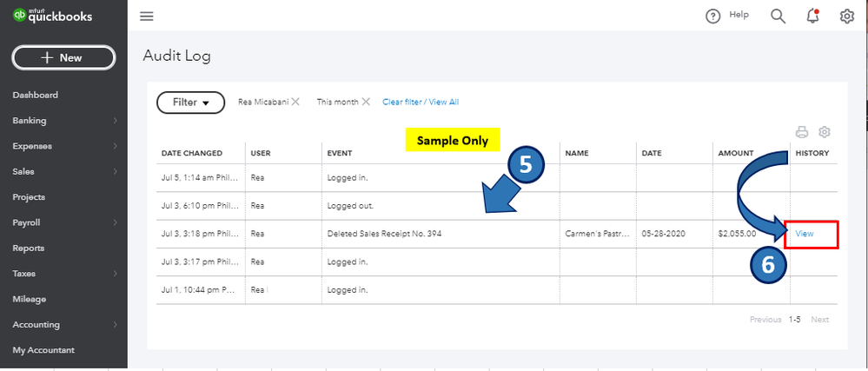The width and height of the screenshot is (868, 371).
Task: View history of deleted sales receipt
Action: [804, 234]
